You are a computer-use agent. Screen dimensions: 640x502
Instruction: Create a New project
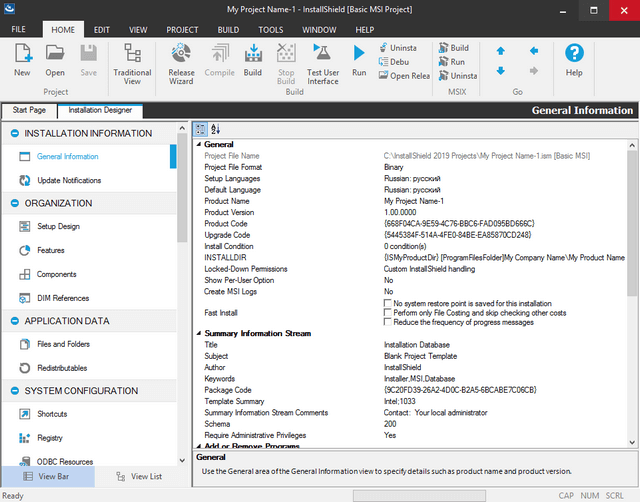(x=22, y=59)
